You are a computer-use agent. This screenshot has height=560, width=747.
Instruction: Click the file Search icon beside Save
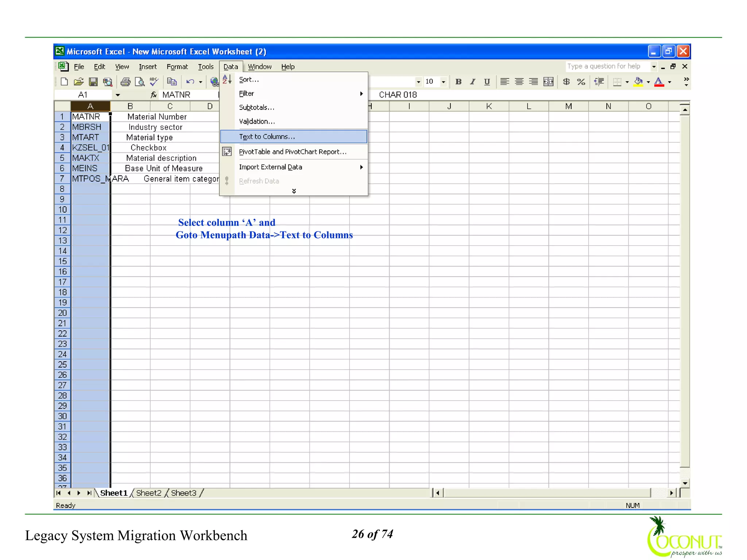click(108, 82)
